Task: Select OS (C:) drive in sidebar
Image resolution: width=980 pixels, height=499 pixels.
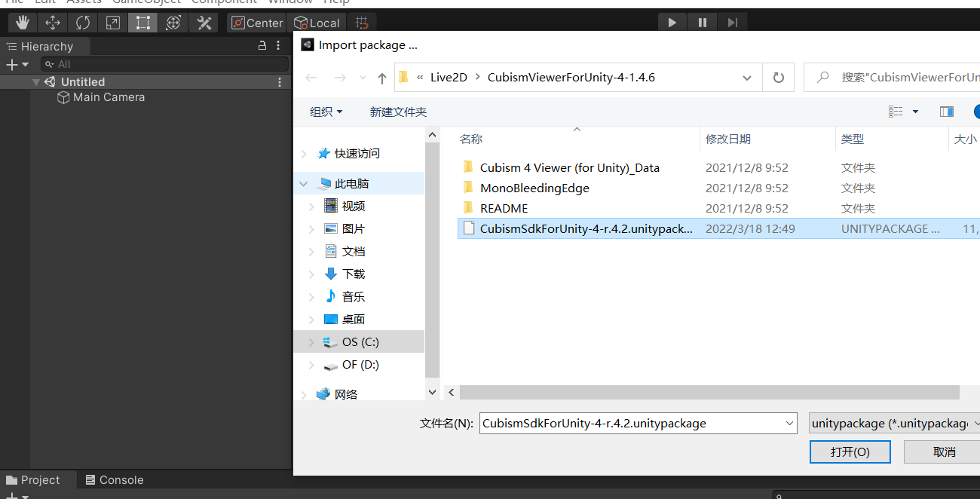Action: tap(360, 341)
